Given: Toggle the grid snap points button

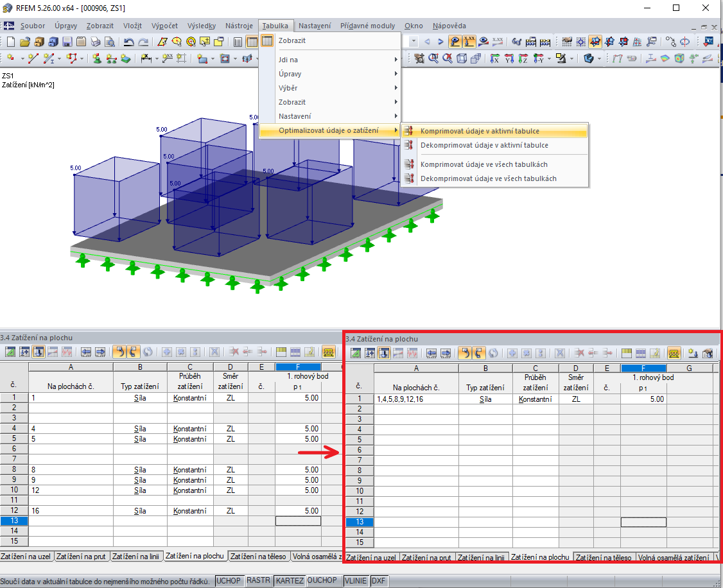Looking at the screenshot, I should tap(581, 42).
